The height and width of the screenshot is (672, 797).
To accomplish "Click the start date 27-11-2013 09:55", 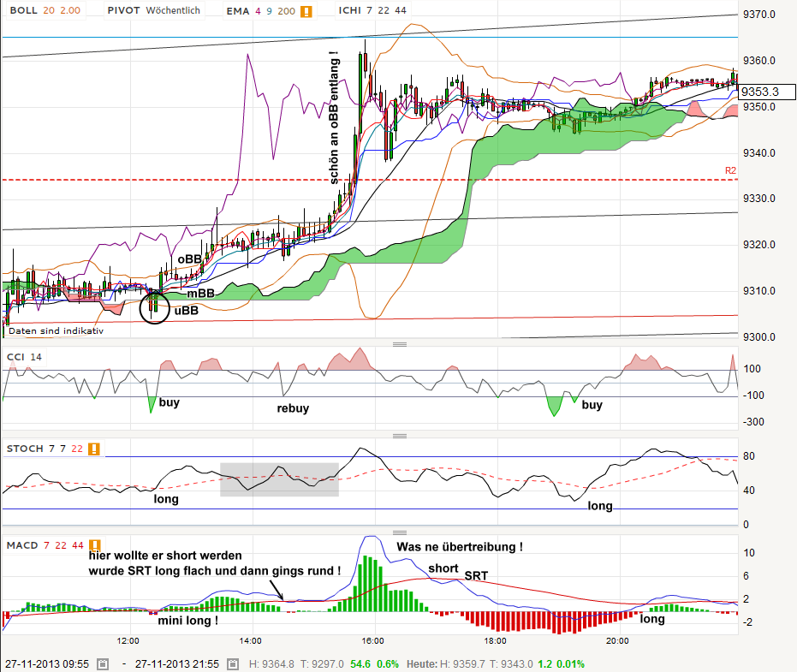I will click(47, 663).
